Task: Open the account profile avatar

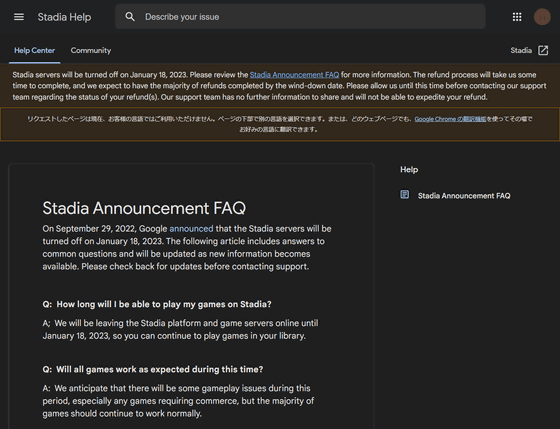Action: point(542,17)
